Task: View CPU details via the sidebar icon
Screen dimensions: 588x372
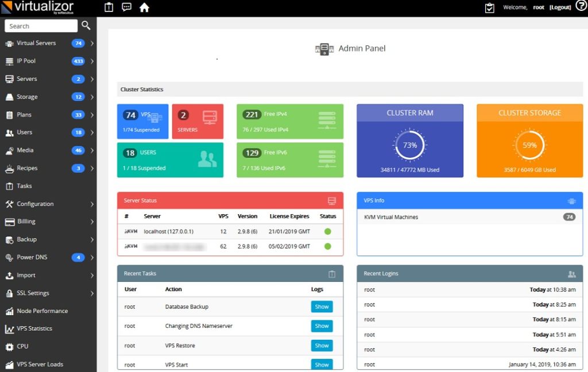Action: coord(23,346)
